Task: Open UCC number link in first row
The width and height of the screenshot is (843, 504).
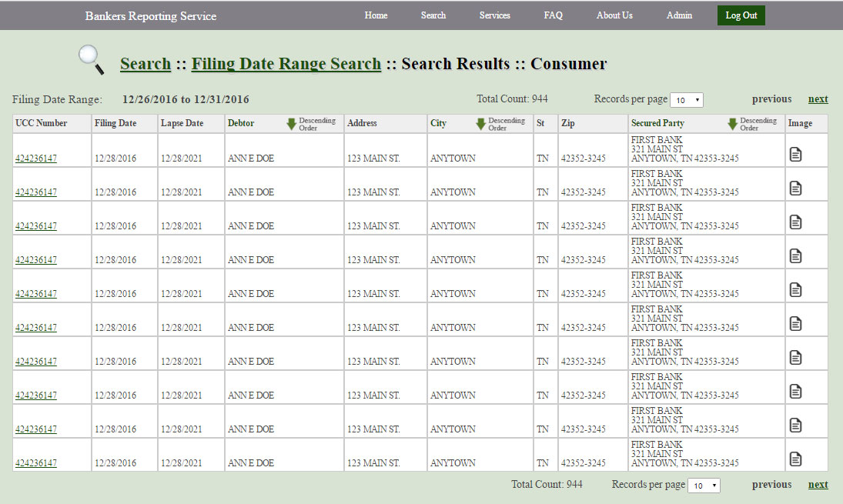Action: coord(36,159)
